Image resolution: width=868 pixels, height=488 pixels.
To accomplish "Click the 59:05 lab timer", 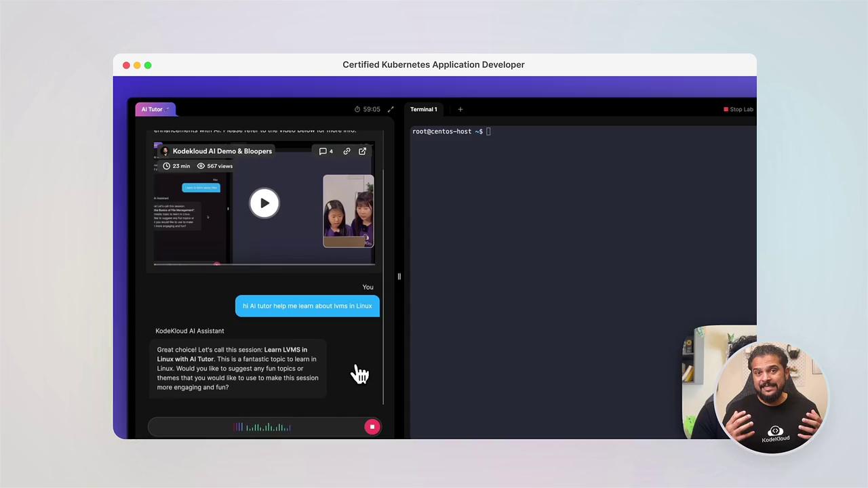I will tap(372, 109).
